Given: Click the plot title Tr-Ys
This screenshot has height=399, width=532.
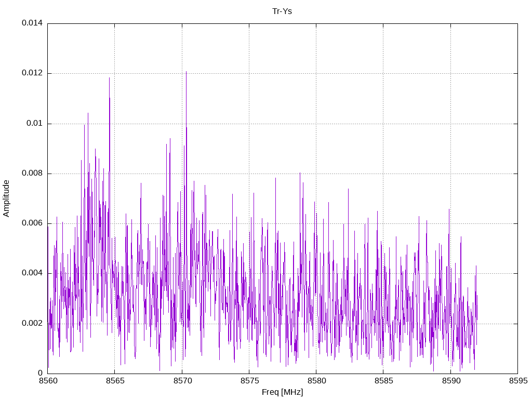Looking at the screenshot, I should click(x=282, y=11).
